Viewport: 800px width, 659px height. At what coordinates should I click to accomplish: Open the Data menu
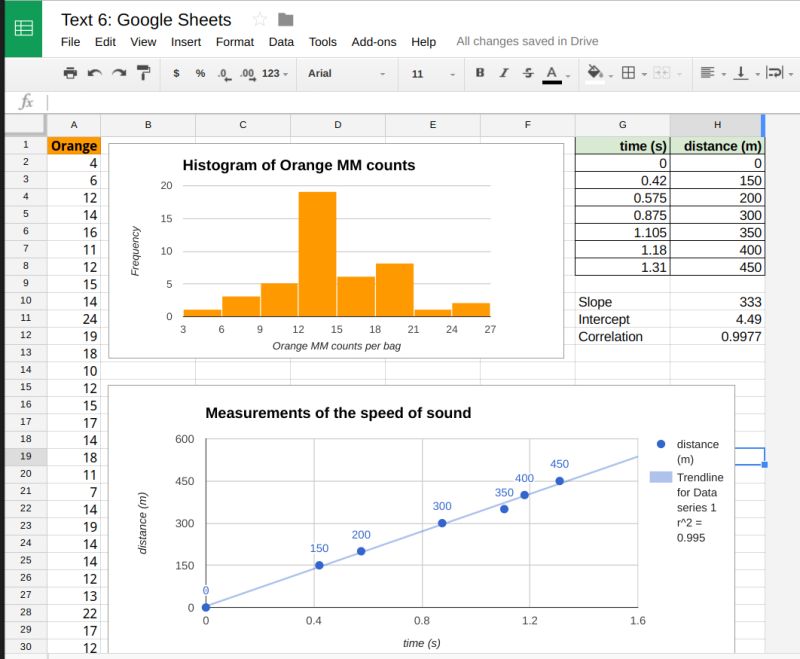[x=281, y=42]
